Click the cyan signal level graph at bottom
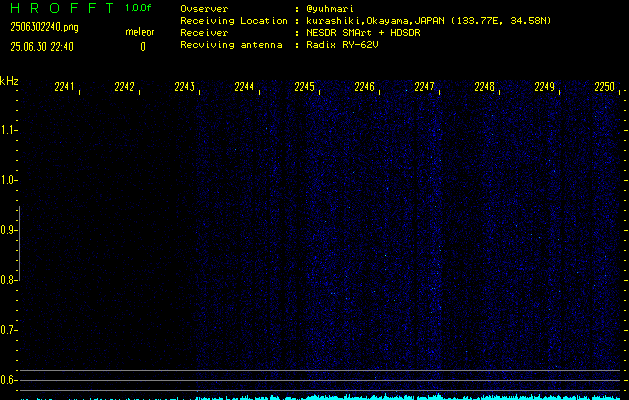This screenshot has height=400, width=629. tap(321, 397)
